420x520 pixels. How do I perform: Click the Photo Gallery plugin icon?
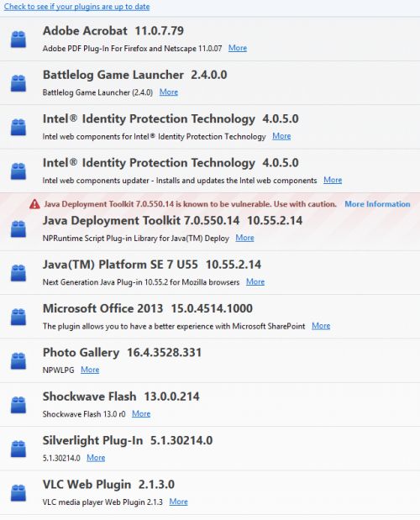pyautogui.click(x=18, y=361)
